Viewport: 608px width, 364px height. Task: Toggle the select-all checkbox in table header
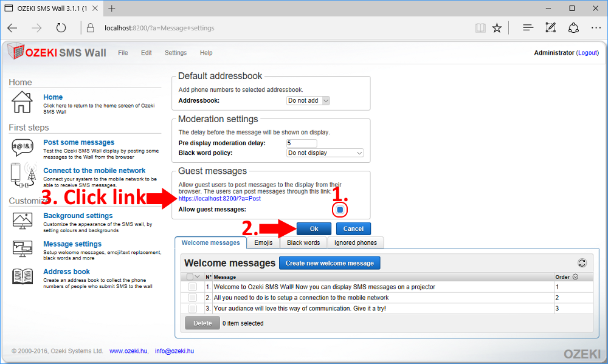click(190, 276)
